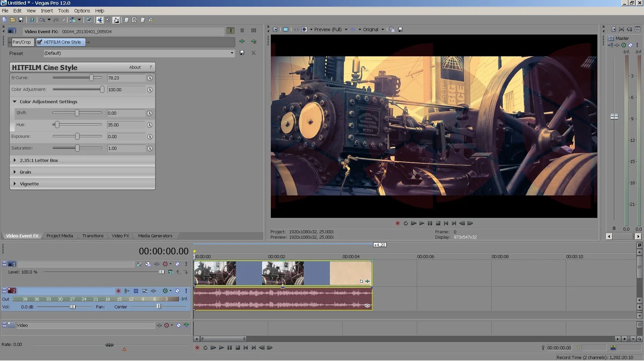This screenshot has height=361, width=644.
Task: Click the Undo toolbar icon
Action: tap(42, 20)
